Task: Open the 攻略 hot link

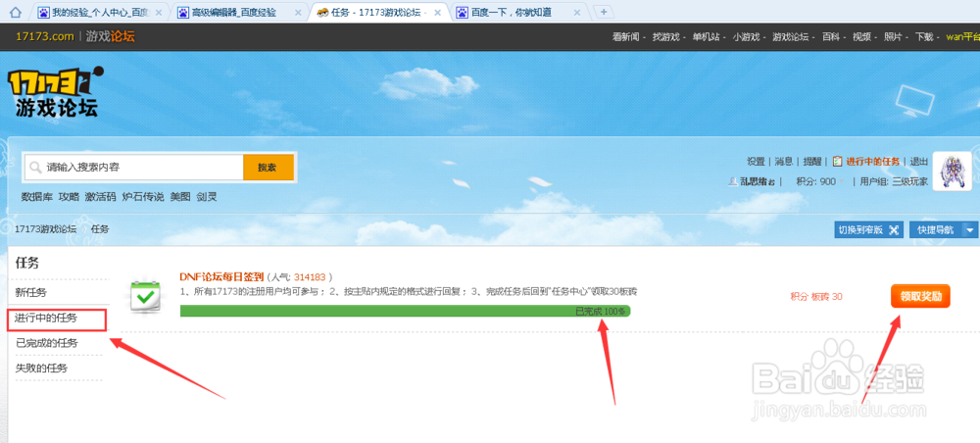Action: [x=69, y=197]
